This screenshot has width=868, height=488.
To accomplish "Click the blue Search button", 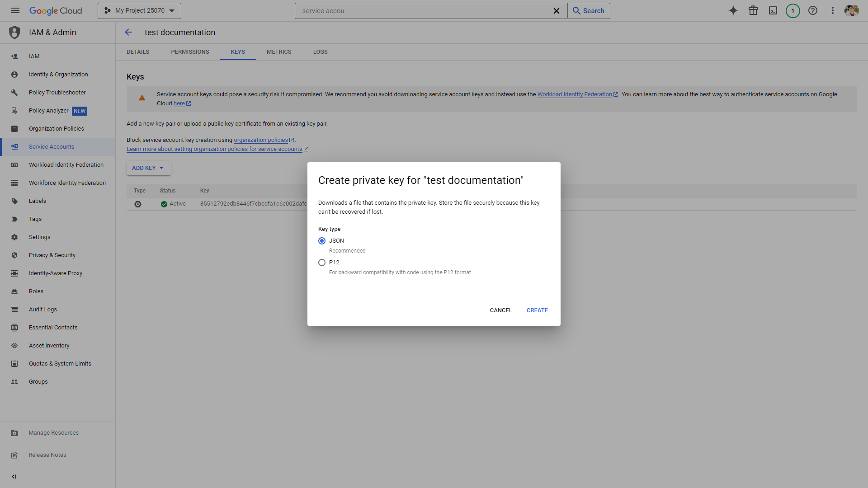I will point(589,11).
